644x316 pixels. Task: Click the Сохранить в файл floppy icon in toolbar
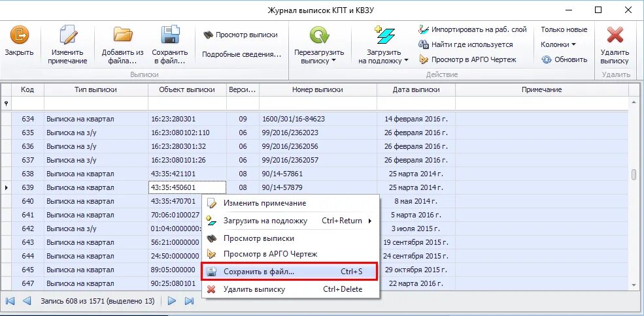[x=170, y=35]
